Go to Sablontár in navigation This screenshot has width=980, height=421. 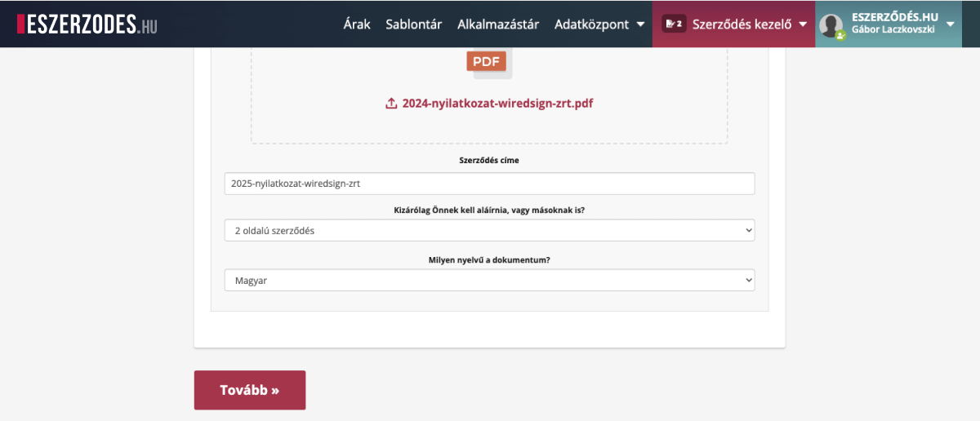click(x=414, y=24)
